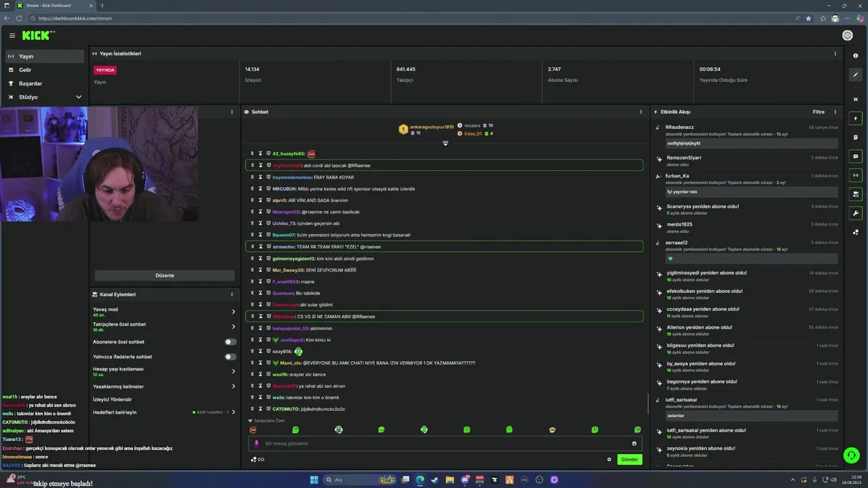The width and height of the screenshot is (868, 488).
Task: Click green support chat bubble bottom right
Action: point(851,455)
